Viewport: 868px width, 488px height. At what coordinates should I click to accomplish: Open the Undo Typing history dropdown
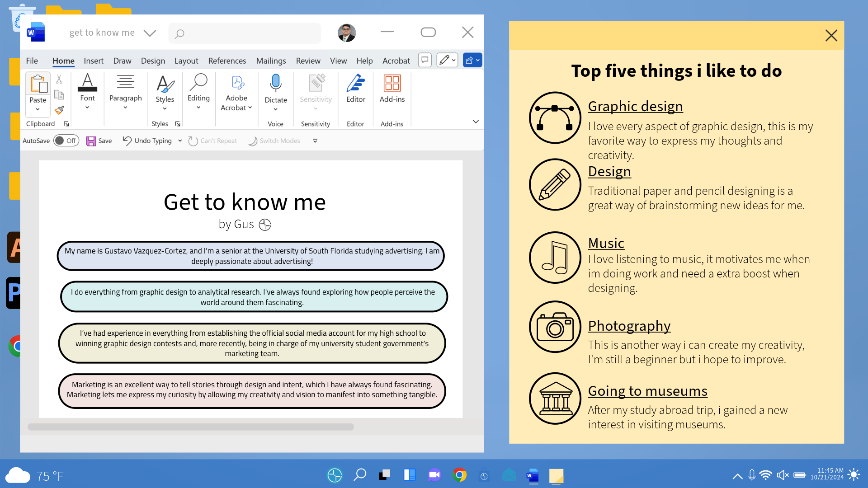click(180, 141)
